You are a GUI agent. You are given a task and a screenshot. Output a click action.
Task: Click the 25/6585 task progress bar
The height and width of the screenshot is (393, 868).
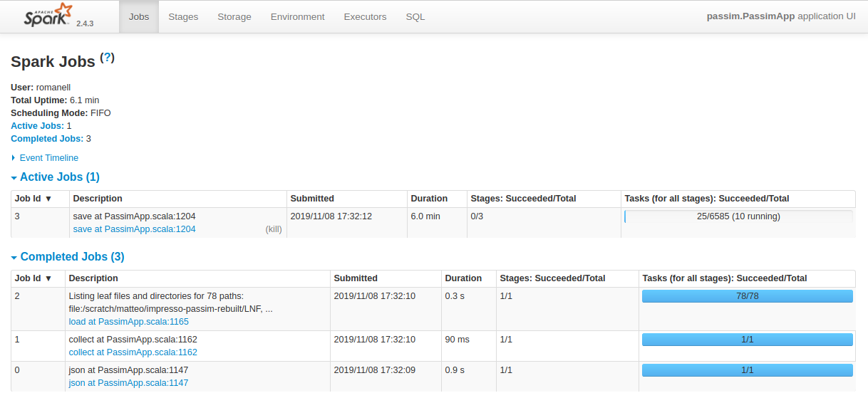(x=738, y=216)
